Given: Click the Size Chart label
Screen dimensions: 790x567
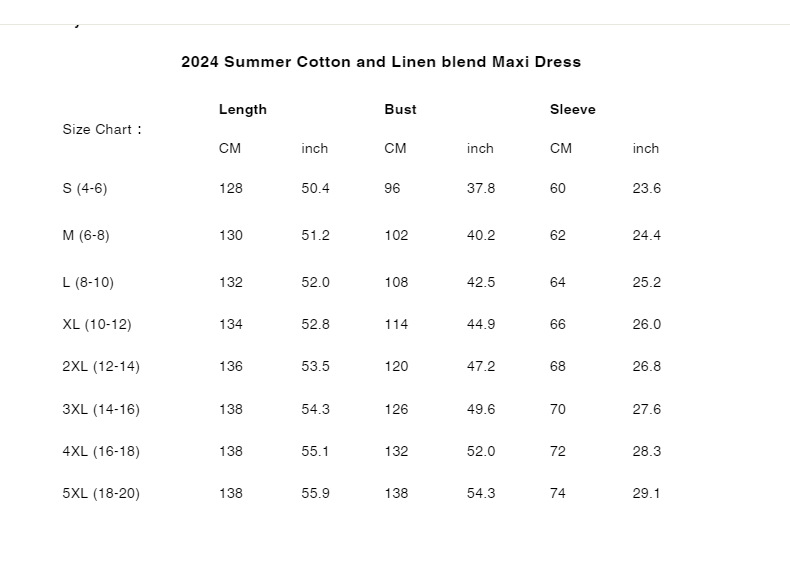Looking at the screenshot, I should 102,130.
